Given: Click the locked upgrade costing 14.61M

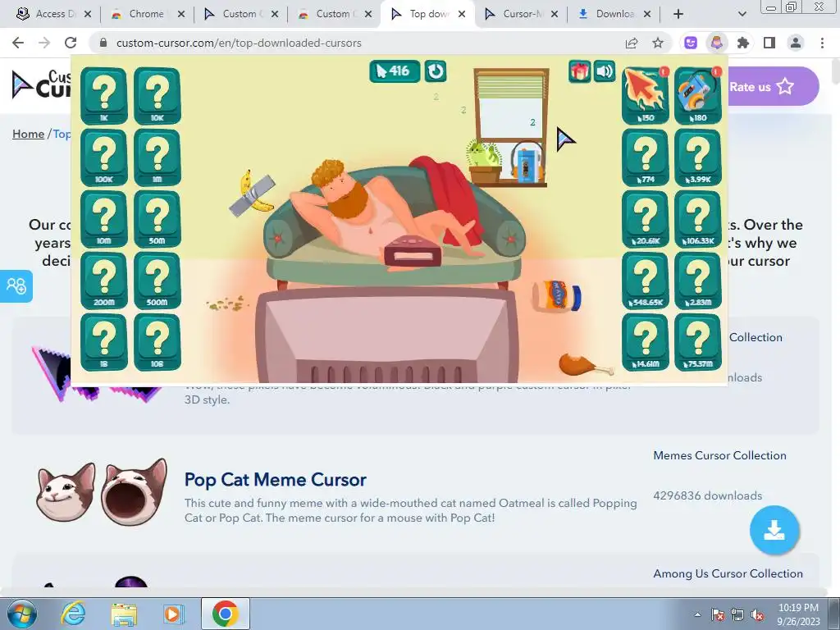Looking at the screenshot, I should tap(645, 342).
